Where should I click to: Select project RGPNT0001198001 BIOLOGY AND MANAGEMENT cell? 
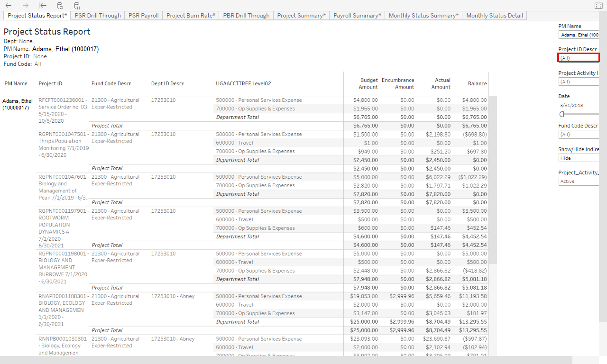(x=63, y=267)
